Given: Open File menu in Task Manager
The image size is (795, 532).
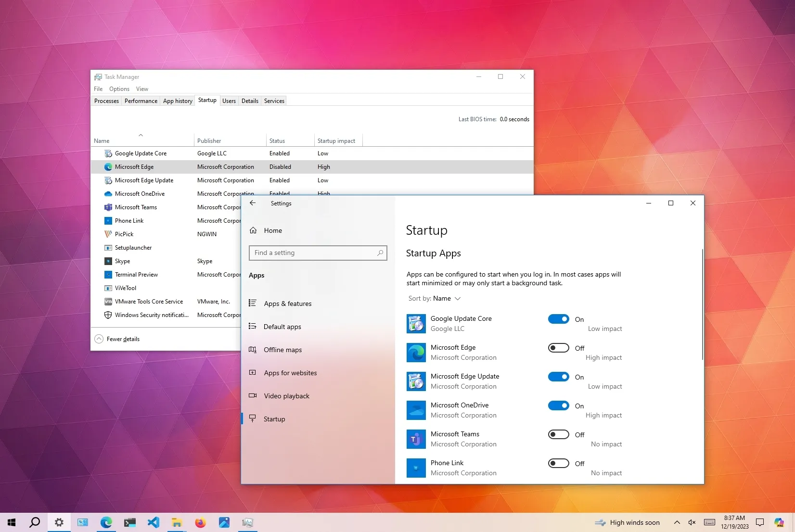Looking at the screenshot, I should 98,89.
